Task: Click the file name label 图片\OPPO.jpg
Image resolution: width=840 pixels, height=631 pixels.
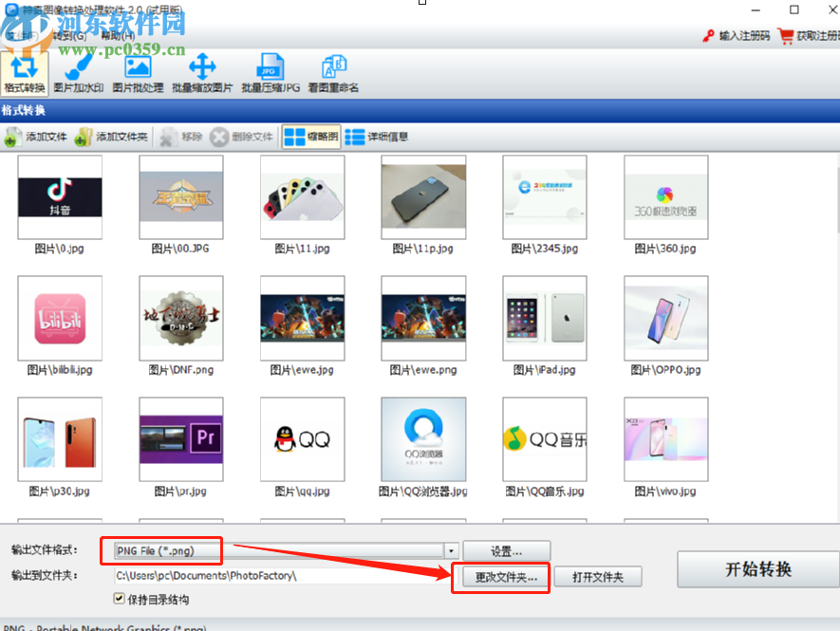Action: (x=666, y=370)
